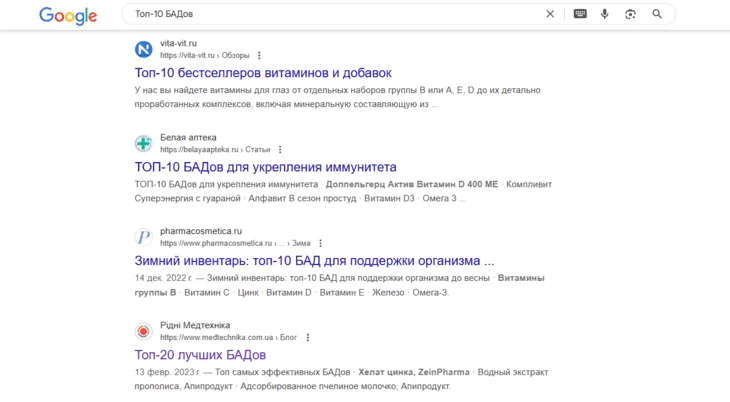This screenshot has width=730, height=402.
Task: Start voice search with microphone icon
Action: 605,14
